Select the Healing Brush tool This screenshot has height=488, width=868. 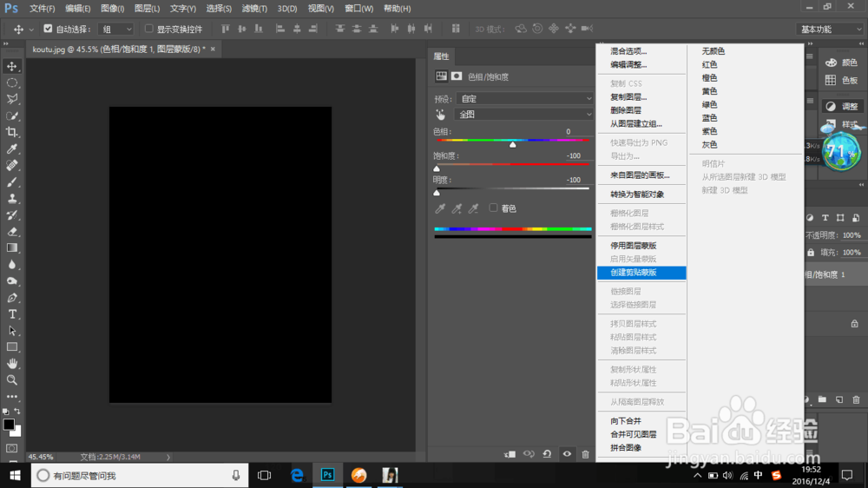click(x=11, y=166)
